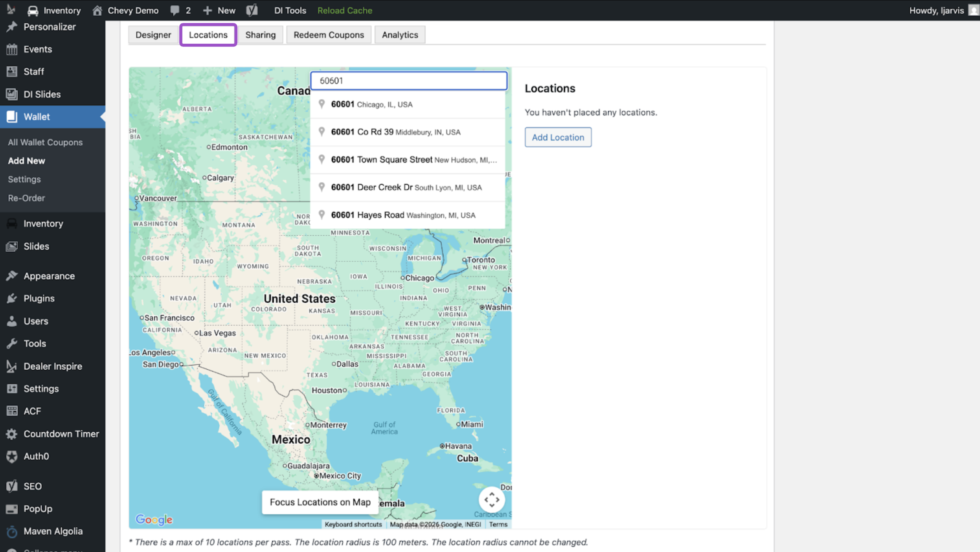Click the Staff sidebar icon
980x552 pixels.
[12, 72]
